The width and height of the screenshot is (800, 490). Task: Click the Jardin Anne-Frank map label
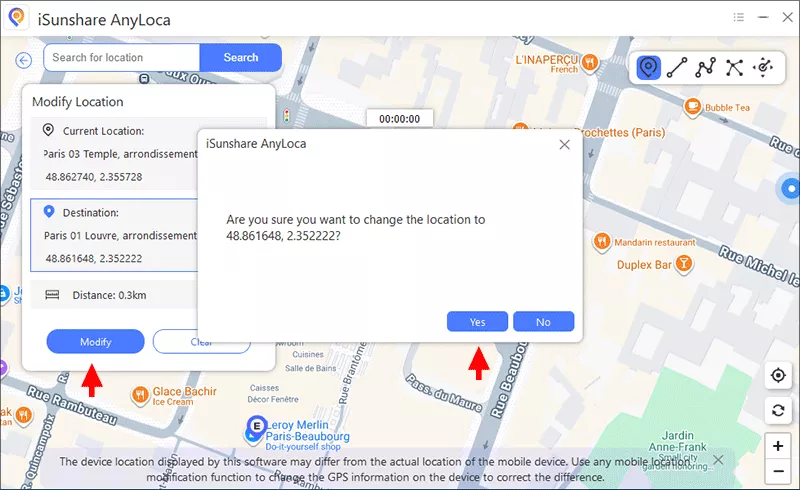[678, 442]
